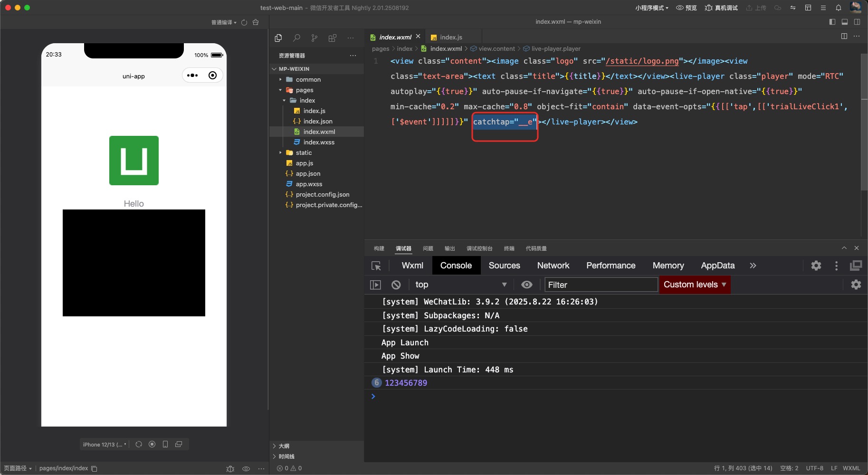The width and height of the screenshot is (868, 475).
Task: Toggle the split editor layout button
Action: (844, 36)
